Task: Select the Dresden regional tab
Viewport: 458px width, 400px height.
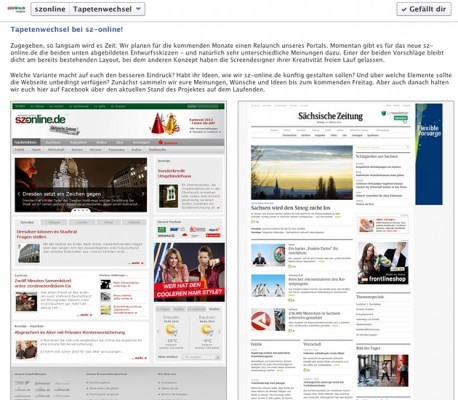Action: coord(27,222)
